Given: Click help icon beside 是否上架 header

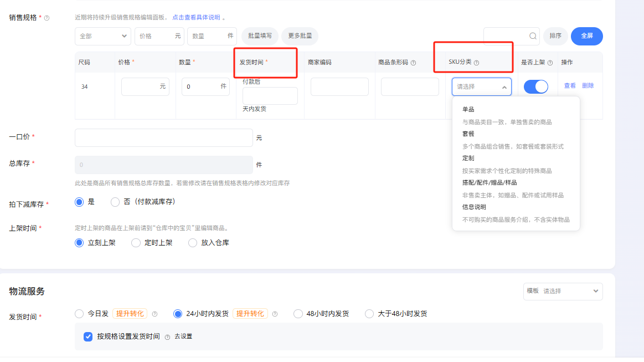Looking at the screenshot, I should pos(550,63).
